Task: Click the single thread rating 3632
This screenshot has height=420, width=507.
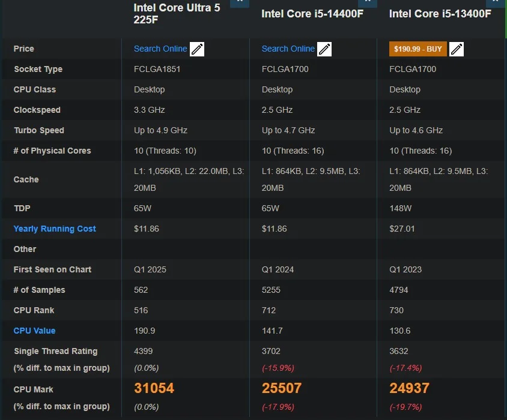Action: 399,351
